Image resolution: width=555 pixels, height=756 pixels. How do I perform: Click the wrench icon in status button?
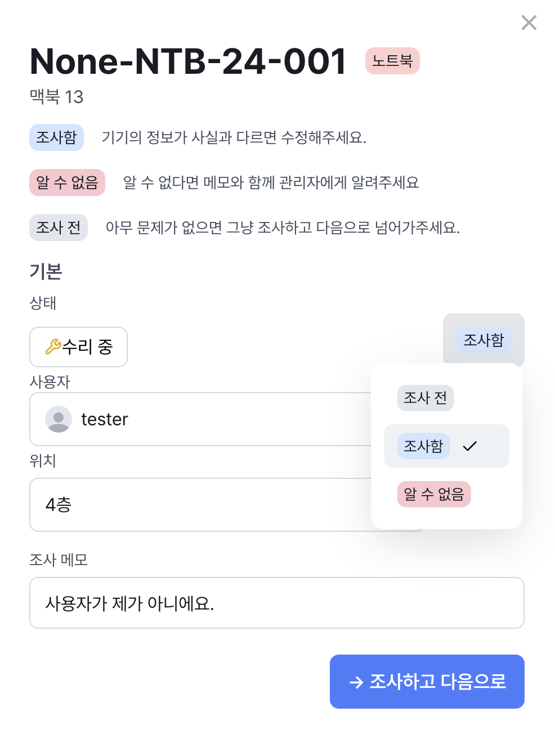[x=53, y=346]
